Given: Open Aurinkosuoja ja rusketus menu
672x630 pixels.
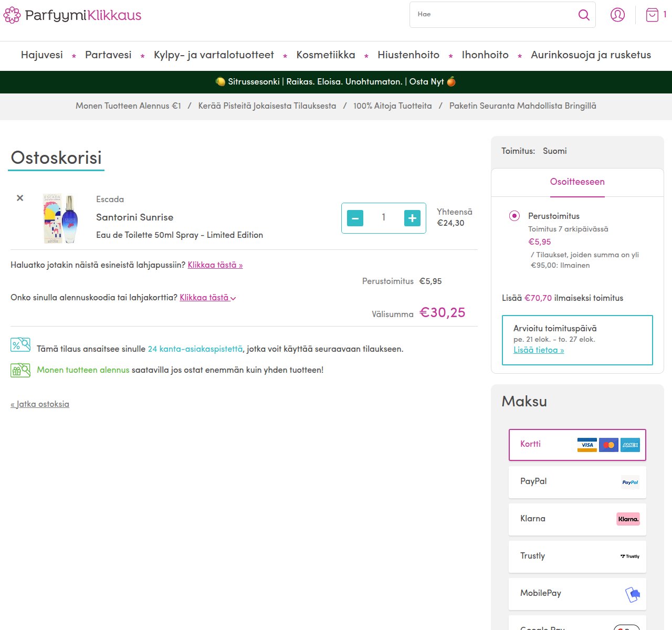Looking at the screenshot, I should pos(591,55).
